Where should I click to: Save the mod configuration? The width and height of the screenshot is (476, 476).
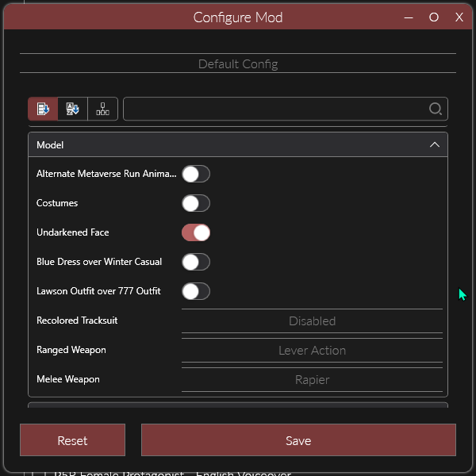click(x=298, y=440)
